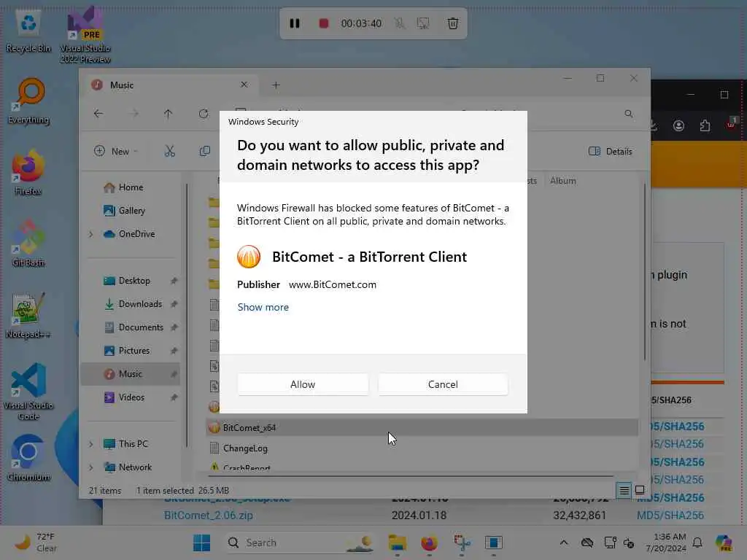
Task: Switch to Firefox from the taskbar
Action: pos(429,542)
